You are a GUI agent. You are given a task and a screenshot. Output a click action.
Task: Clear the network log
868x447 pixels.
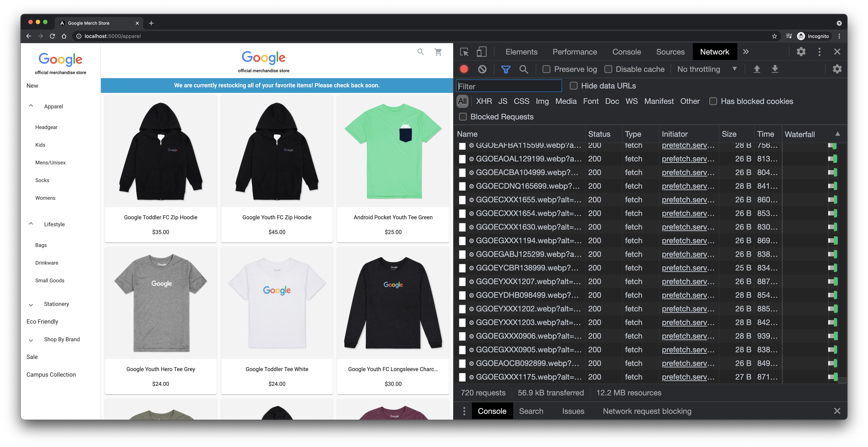[482, 69]
